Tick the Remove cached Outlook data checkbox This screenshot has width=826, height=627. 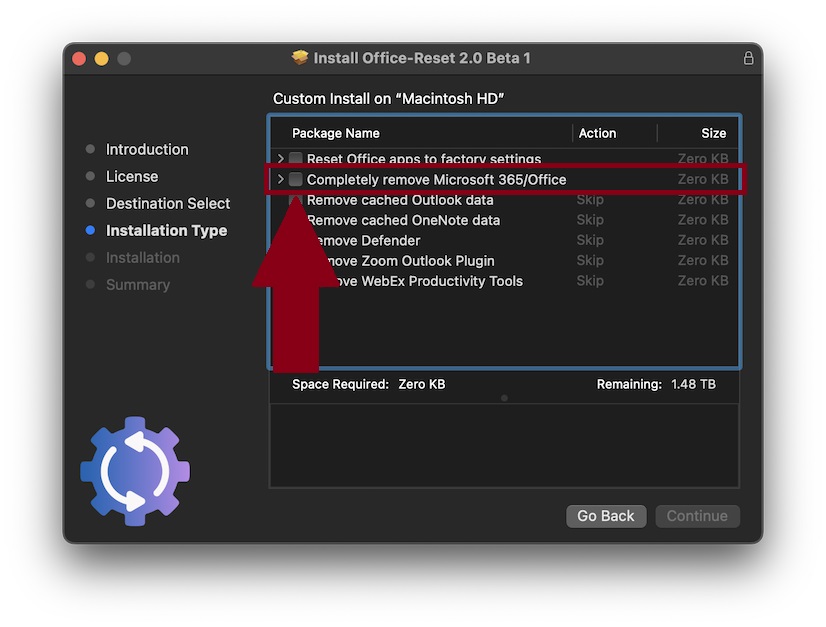296,200
